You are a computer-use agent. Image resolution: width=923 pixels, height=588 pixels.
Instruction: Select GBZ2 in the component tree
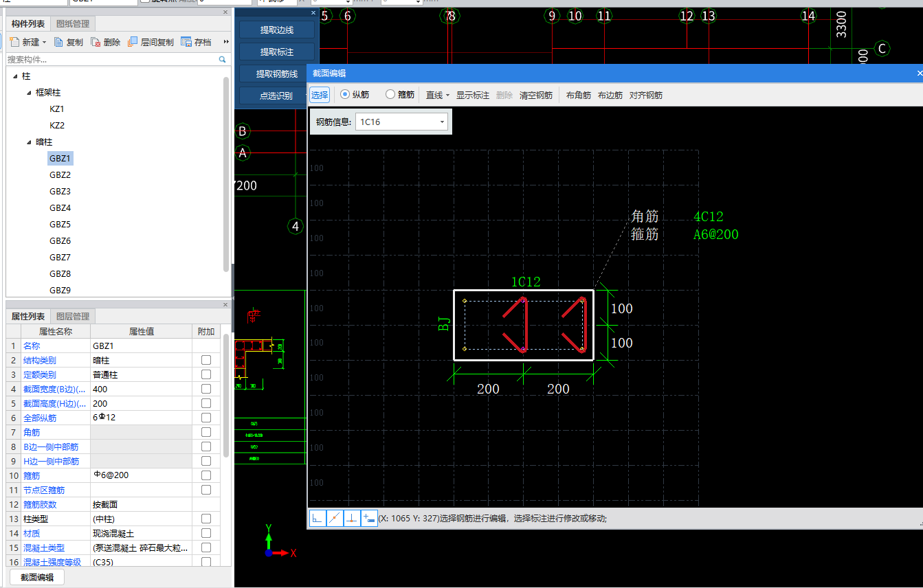pyautogui.click(x=60, y=175)
